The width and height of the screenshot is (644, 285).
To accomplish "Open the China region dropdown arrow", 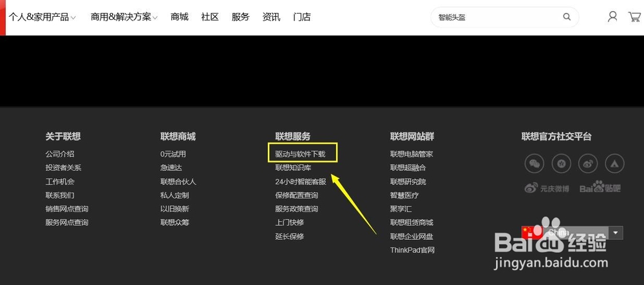I will tap(616, 233).
